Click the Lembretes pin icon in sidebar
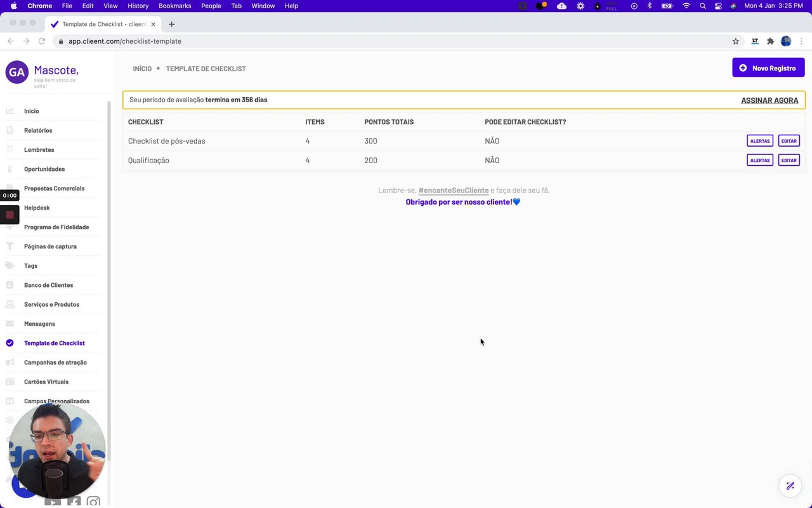 point(10,150)
